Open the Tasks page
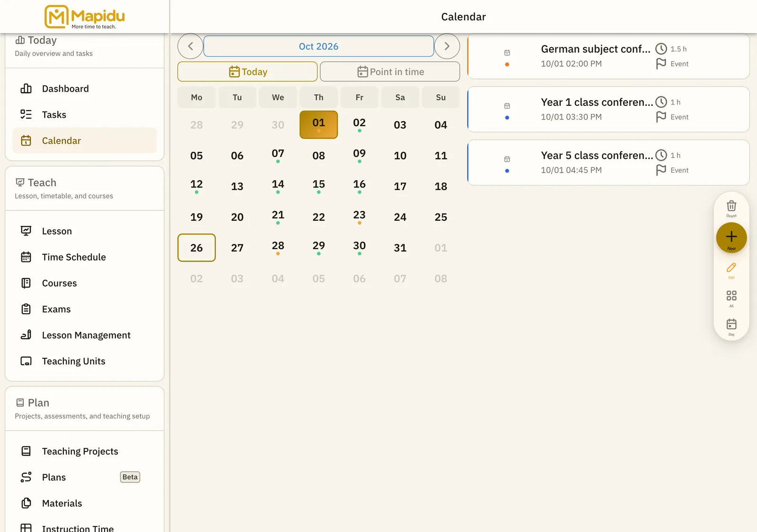This screenshot has height=532, width=757. tap(85, 115)
